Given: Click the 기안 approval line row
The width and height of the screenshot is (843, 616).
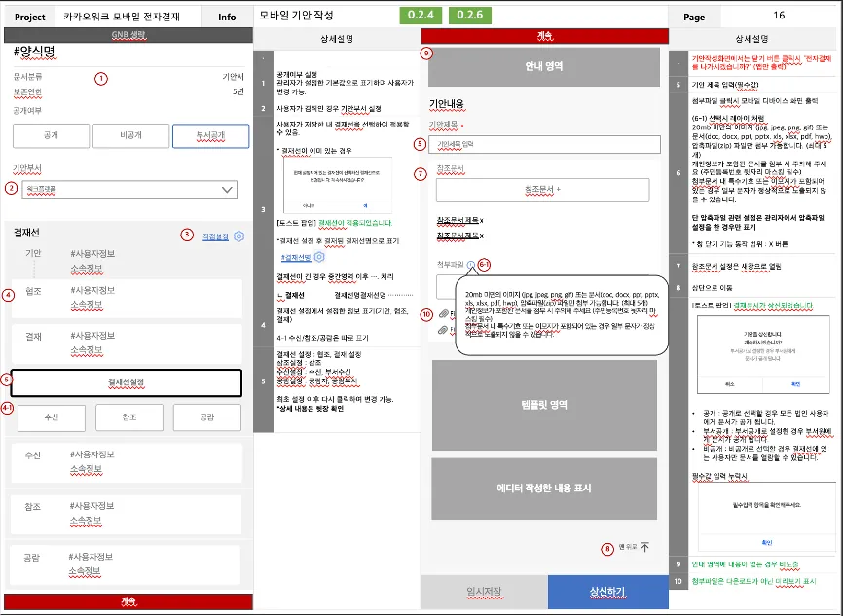Looking at the screenshot, I should click(127, 261).
